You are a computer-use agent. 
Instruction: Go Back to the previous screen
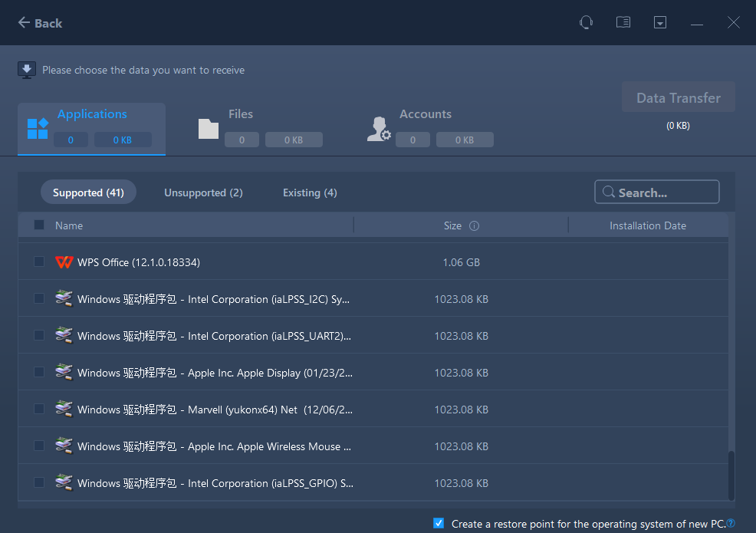(x=40, y=23)
